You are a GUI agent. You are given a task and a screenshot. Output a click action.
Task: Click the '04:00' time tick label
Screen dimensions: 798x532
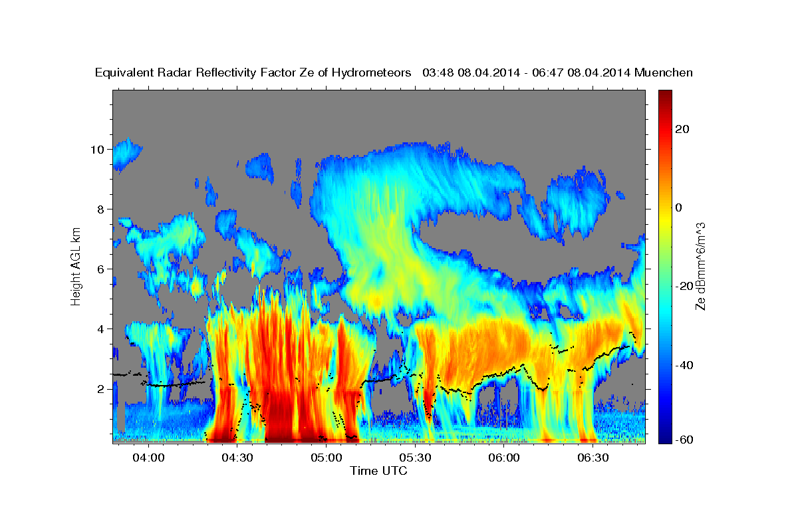(148, 458)
